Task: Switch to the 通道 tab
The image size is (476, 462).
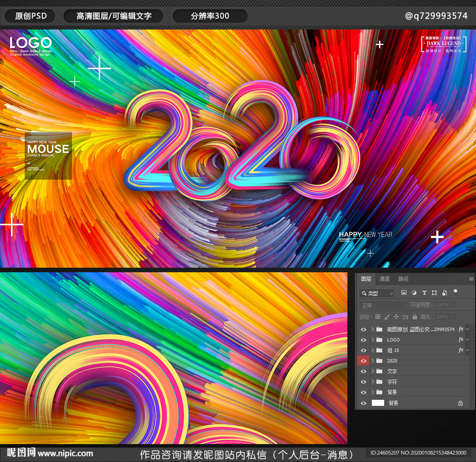Action: pos(384,279)
